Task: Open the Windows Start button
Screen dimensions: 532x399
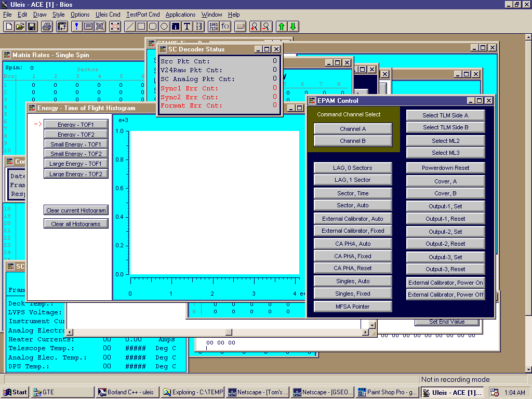Action: point(15,392)
